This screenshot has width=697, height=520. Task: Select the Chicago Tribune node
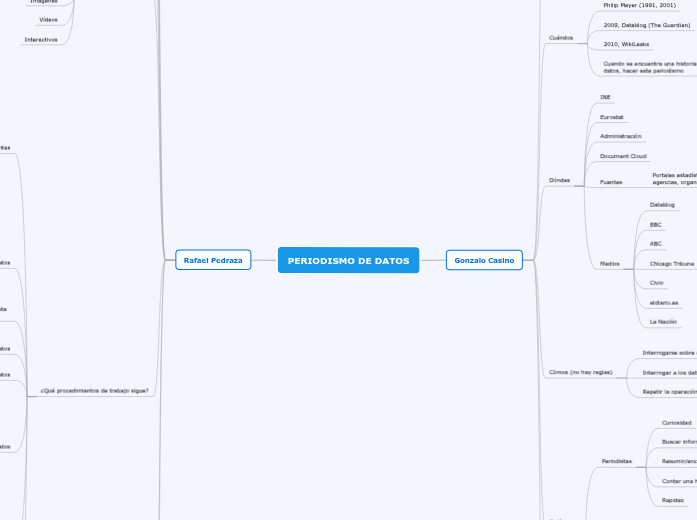point(671,263)
